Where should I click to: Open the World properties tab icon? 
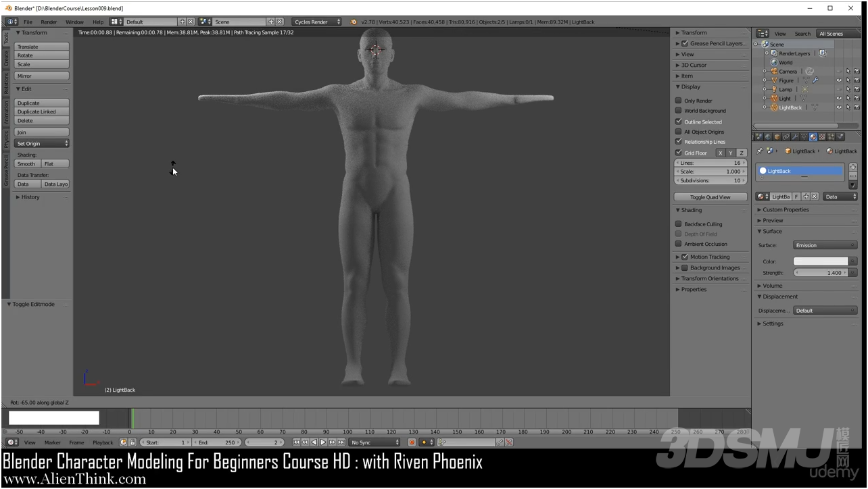pos(768,136)
